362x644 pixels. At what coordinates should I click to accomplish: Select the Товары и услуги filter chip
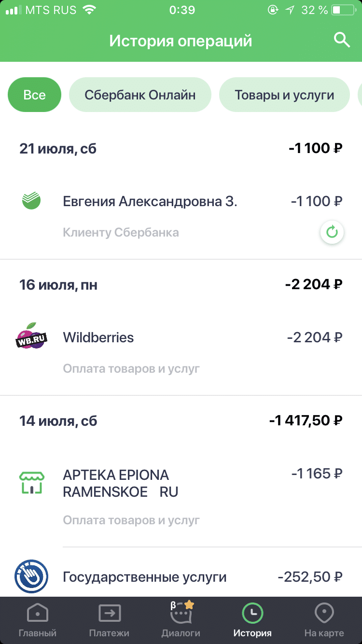[x=284, y=95]
